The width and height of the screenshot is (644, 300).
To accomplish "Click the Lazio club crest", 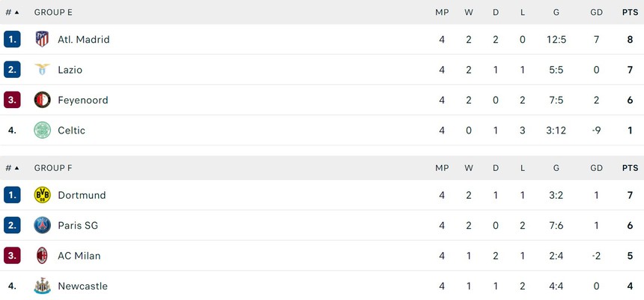I will pos(42,70).
